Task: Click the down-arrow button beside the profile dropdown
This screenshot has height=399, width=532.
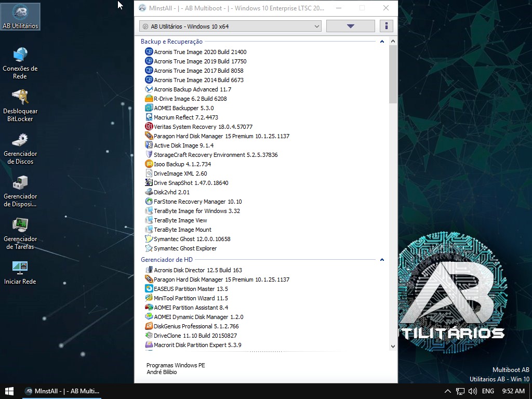Action: click(351, 26)
